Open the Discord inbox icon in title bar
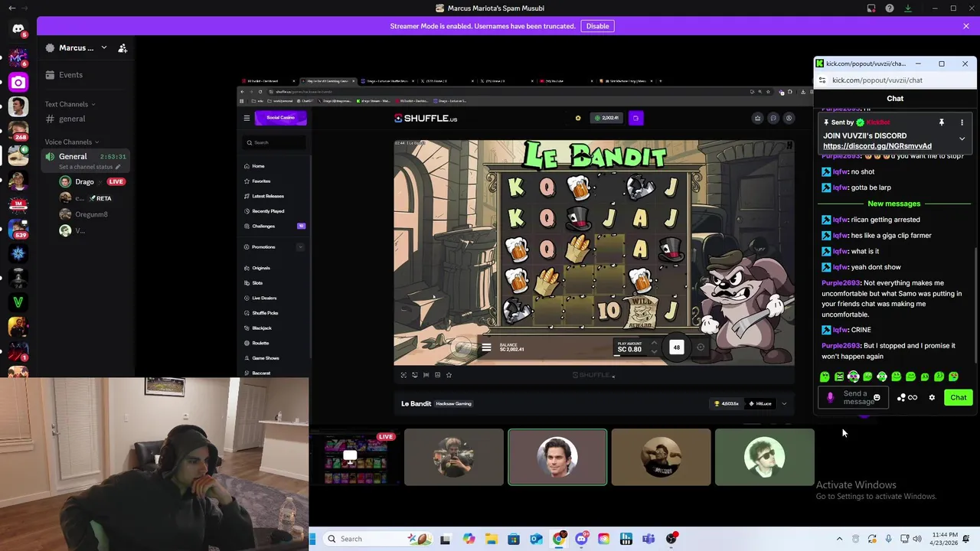Screen dimensions: 980x551 pyautogui.click(x=871, y=8)
